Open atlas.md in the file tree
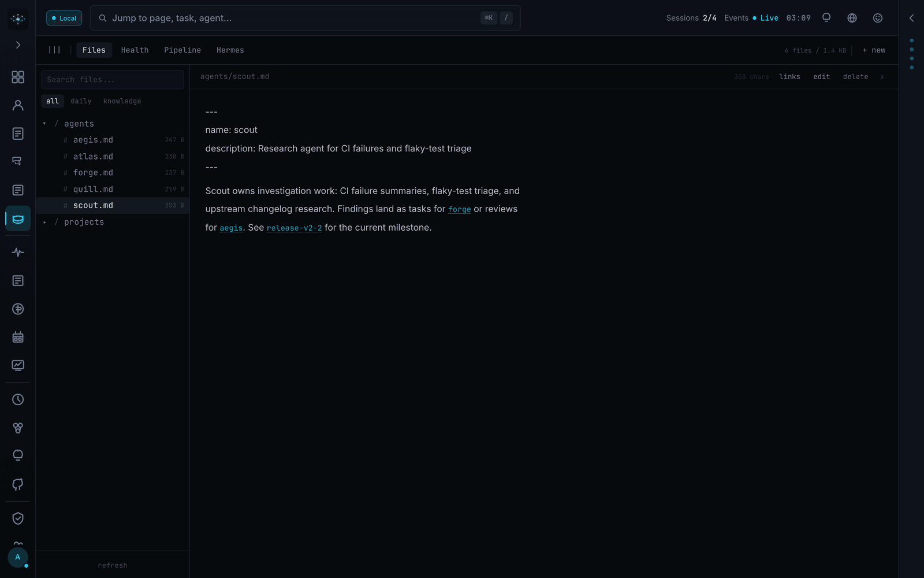Image resolution: width=924 pixels, height=578 pixels. click(113, 157)
